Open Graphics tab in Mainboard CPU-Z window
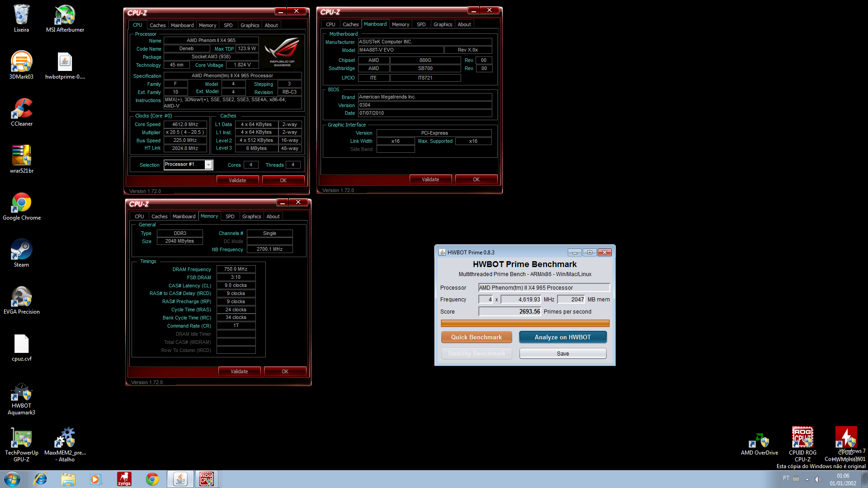 tap(443, 24)
